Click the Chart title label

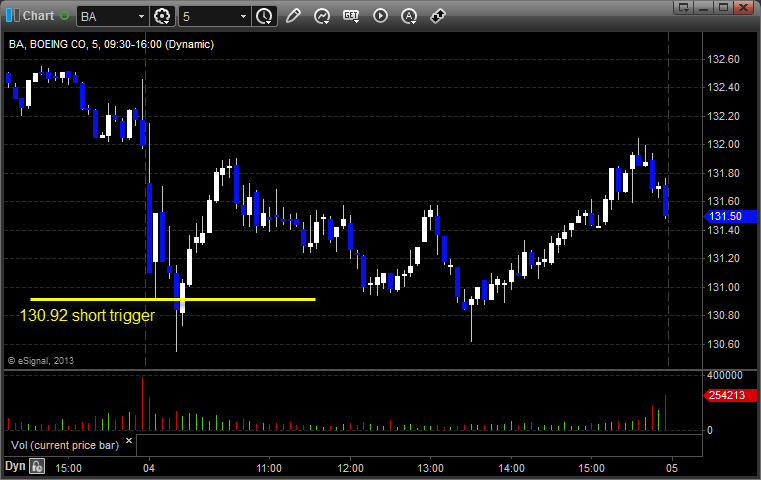click(38, 16)
